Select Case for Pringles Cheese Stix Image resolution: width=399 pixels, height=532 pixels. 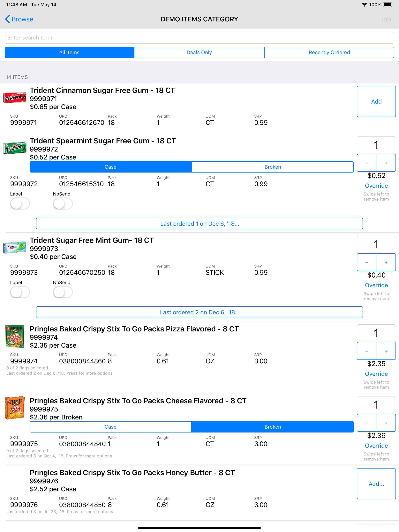(111, 427)
